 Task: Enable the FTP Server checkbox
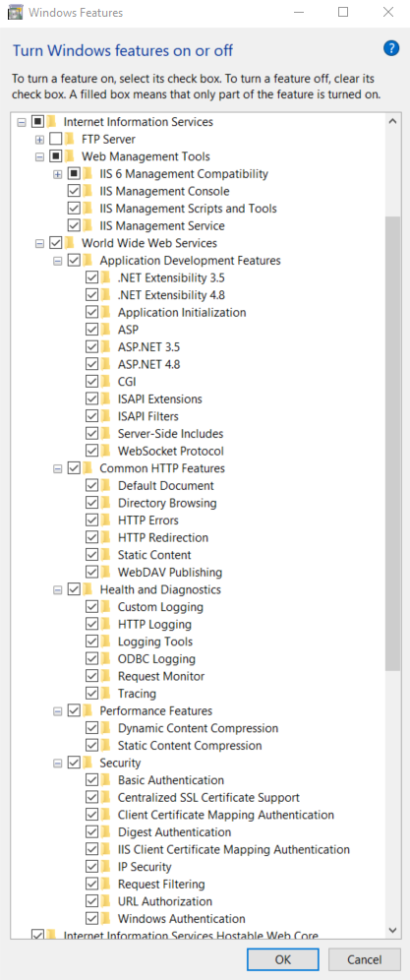coord(56,139)
